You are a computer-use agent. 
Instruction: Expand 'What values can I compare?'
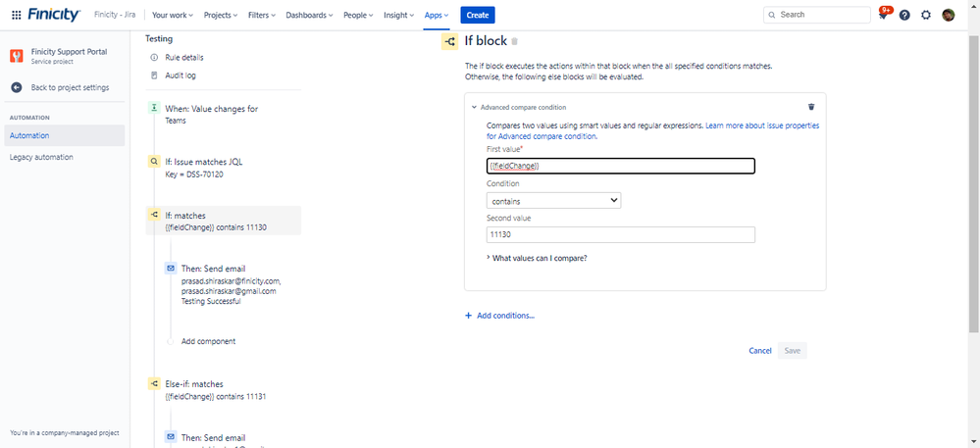(537, 258)
